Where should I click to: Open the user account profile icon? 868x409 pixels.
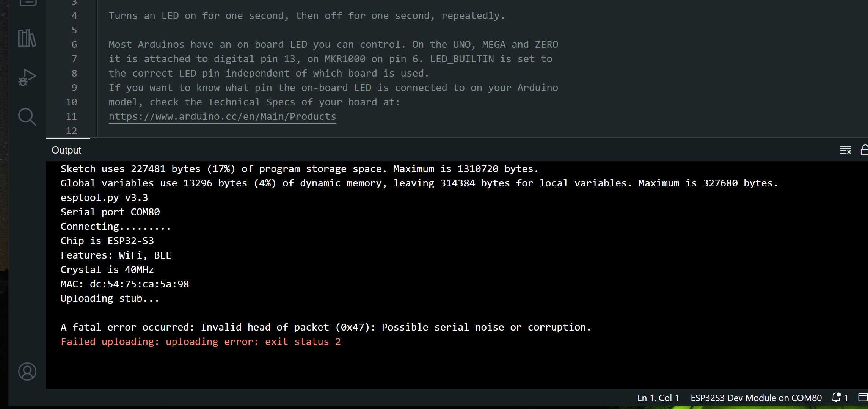[27, 371]
